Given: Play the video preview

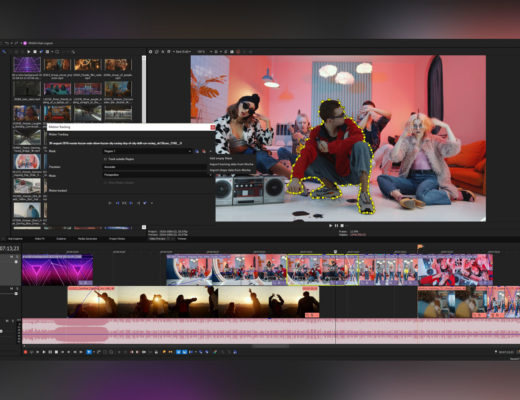Looking at the screenshot, I should [331, 226].
